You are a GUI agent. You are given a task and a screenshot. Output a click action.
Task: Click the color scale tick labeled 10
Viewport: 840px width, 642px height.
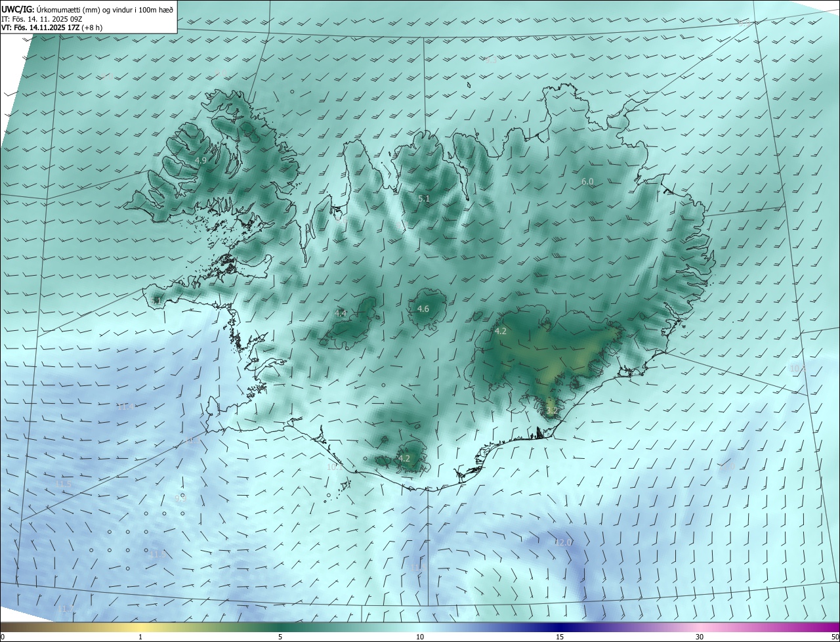[420, 637]
